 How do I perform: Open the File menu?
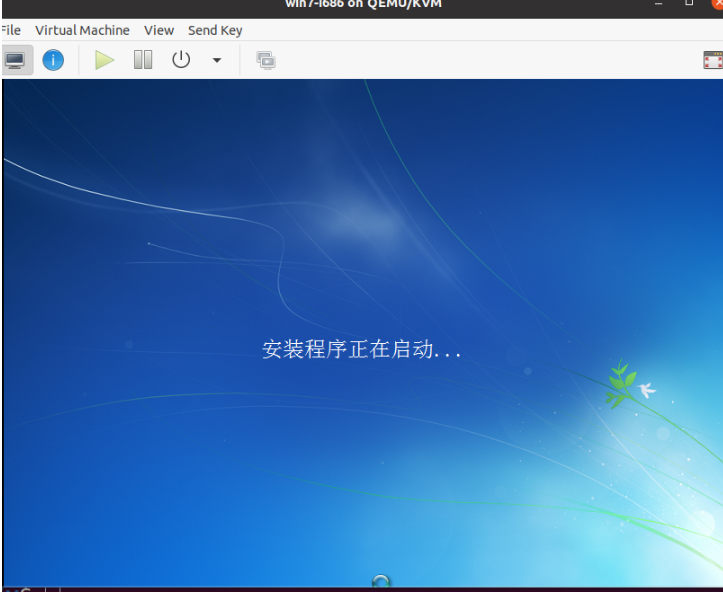pos(10,30)
